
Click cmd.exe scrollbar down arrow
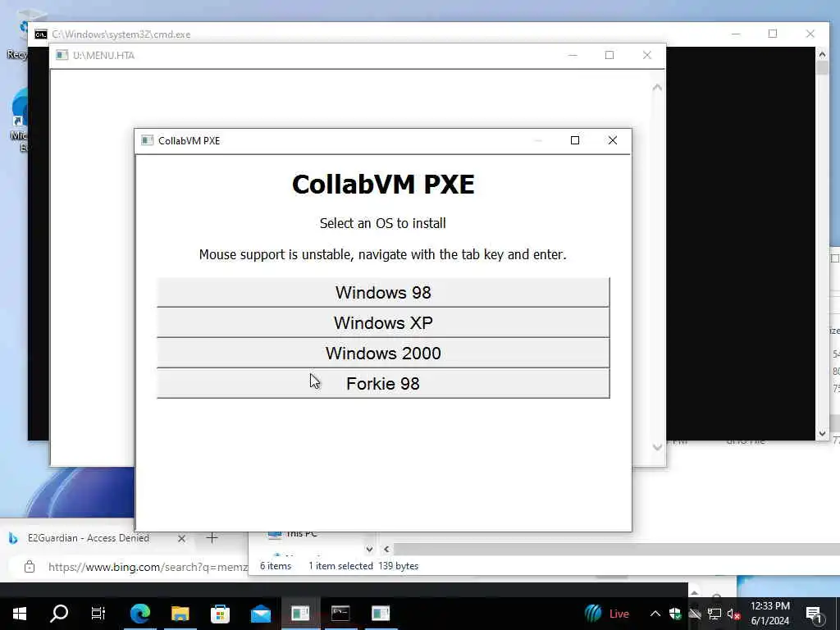click(822, 433)
